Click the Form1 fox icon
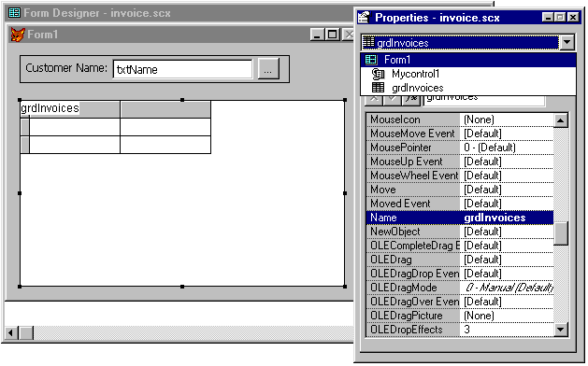The height and width of the screenshot is (366, 588). (18, 35)
